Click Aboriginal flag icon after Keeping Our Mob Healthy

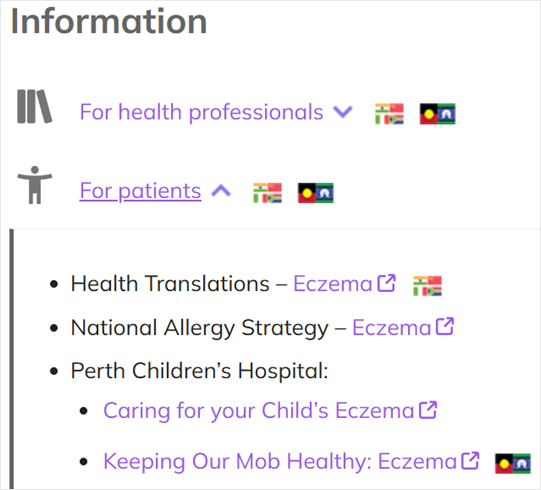click(x=513, y=463)
